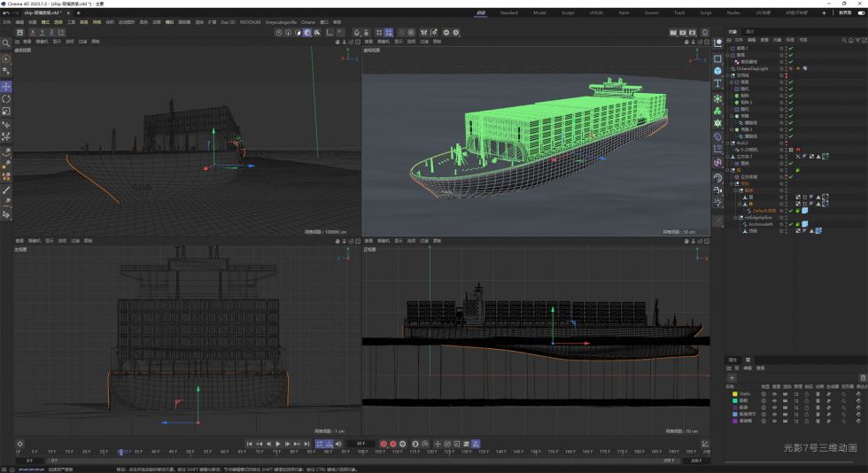Toggle green checkmark of OctaneDayLight object
The width and height of the screenshot is (868, 473).
click(790, 68)
